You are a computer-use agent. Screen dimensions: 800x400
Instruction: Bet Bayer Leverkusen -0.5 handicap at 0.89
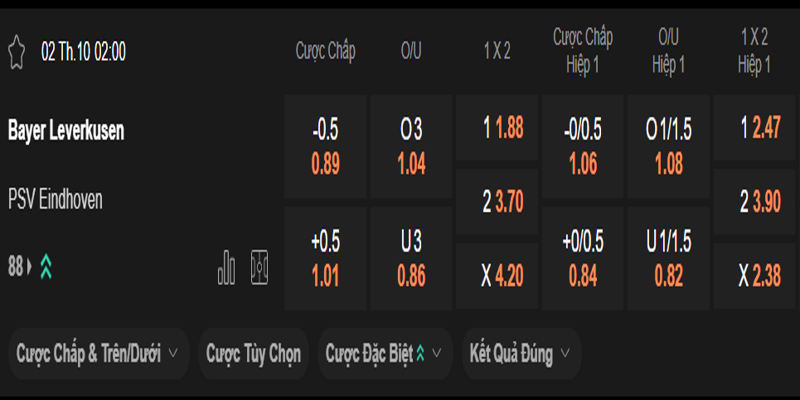(x=325, y=147)
